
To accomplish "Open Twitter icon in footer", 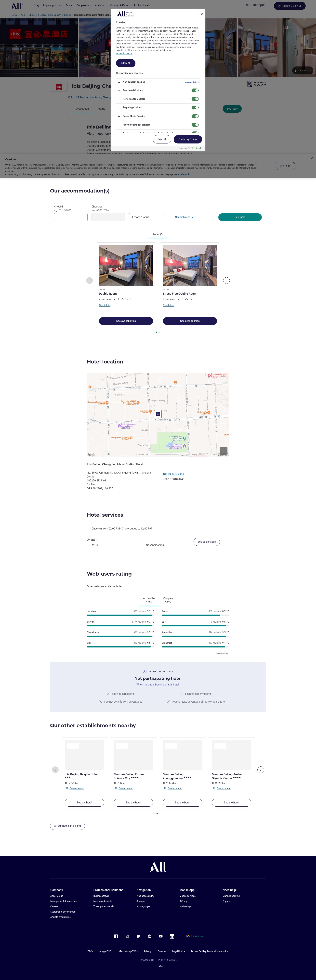I will coord(138,936).
